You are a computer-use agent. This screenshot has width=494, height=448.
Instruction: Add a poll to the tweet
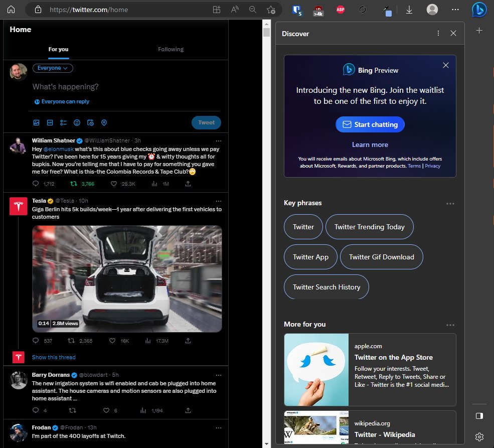click(63, 122)
